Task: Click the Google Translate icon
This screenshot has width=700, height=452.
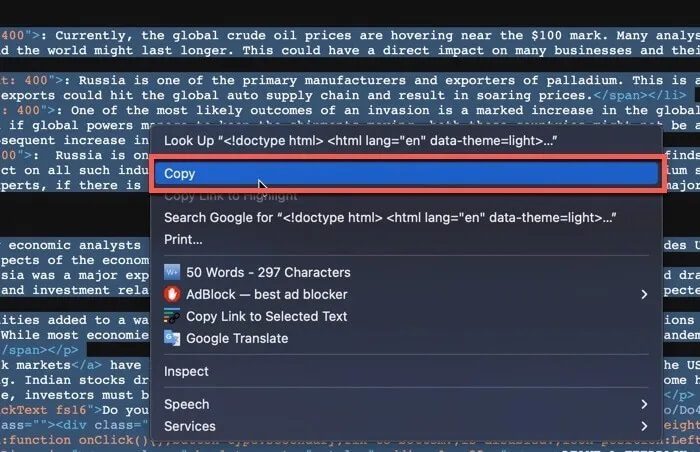Action: click(172, 338)
